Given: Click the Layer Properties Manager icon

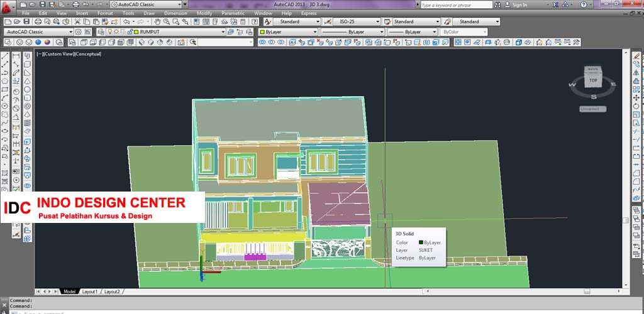Looking at the screenshot, I should click(x=103, y=32).
